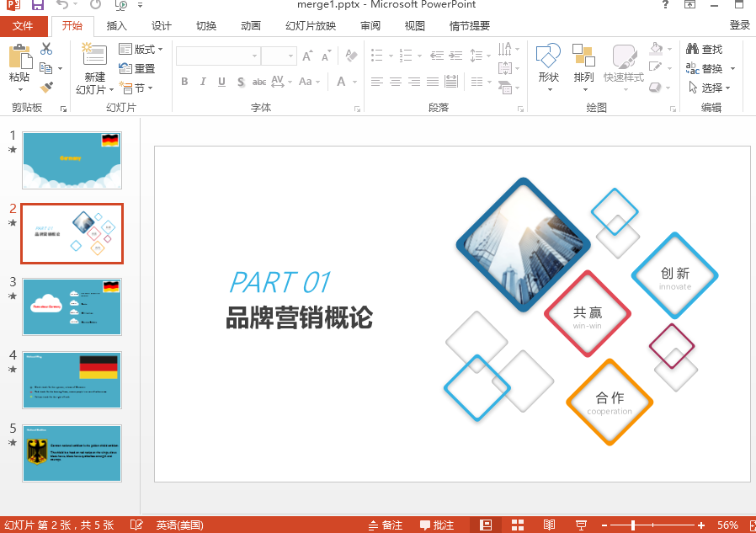This screenshot has height=533, width=756.
Task: Open the Arrange icon in Drawing group
Action: [x=584, y=56]
